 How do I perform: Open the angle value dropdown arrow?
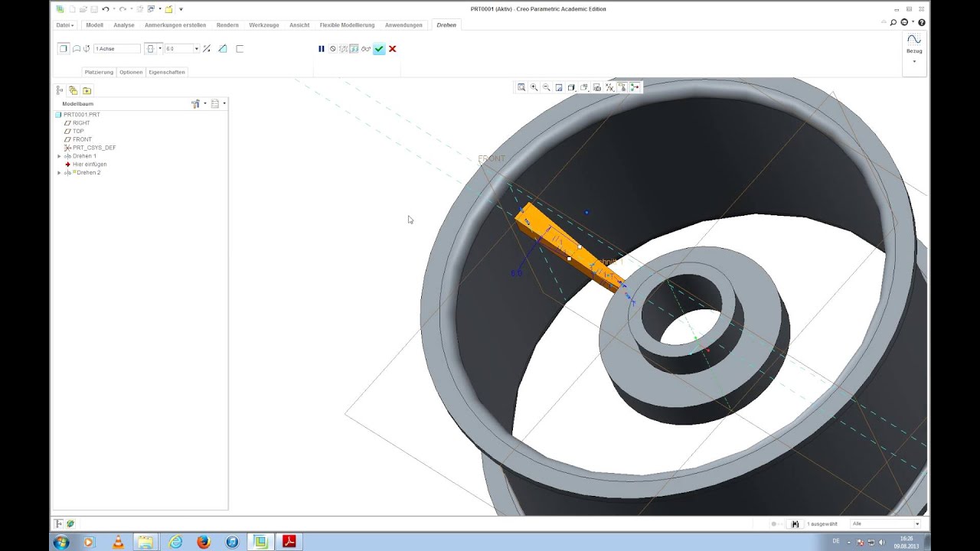[197, 48]
